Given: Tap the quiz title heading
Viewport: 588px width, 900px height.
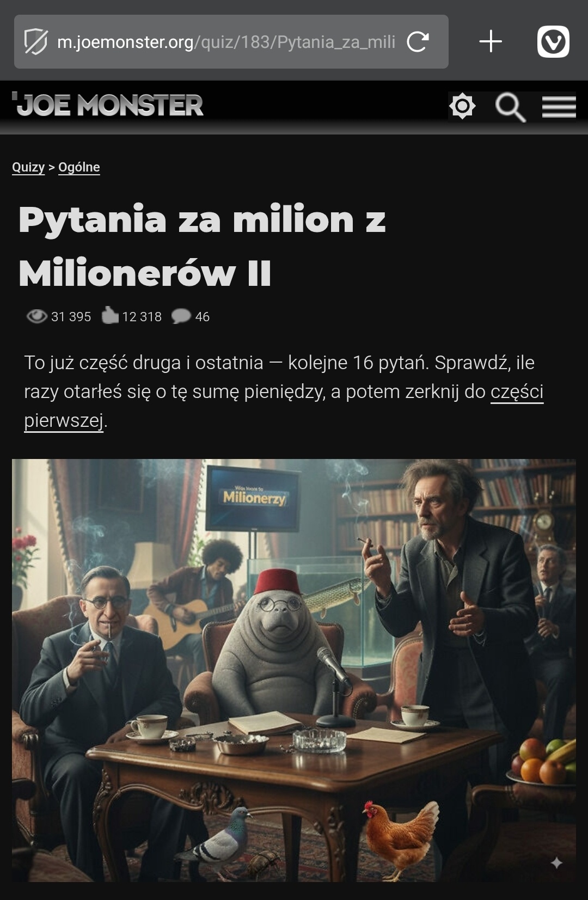Looking at the screenshot, I should tap(202, 246).
